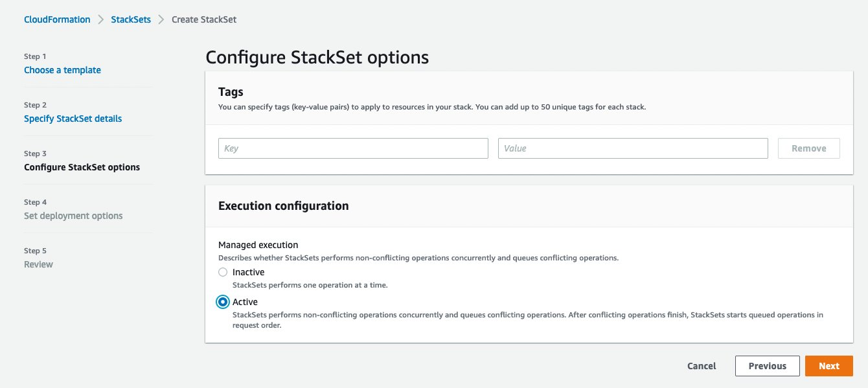Click the tag Value input field
Screen dimensions: 868x388
tap(632, 148)
